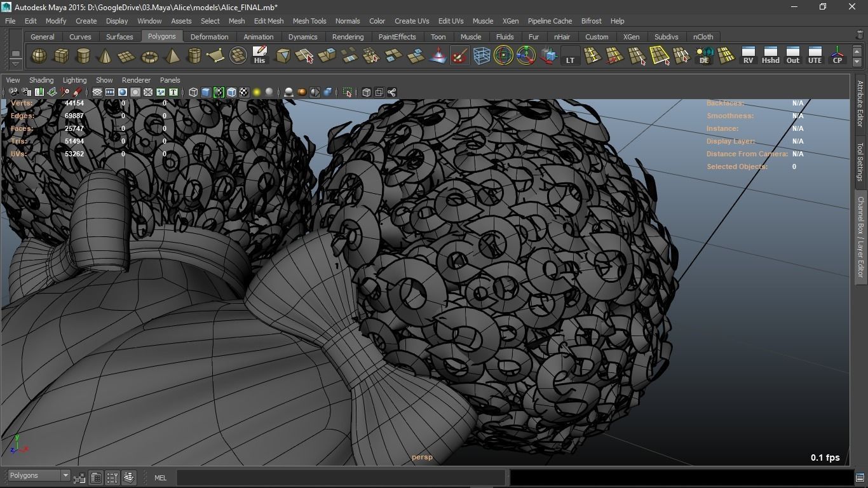Viewport: 868px width, 488px height.
Task: Create a polygon cube from the shelf
Action: (61, 56)
